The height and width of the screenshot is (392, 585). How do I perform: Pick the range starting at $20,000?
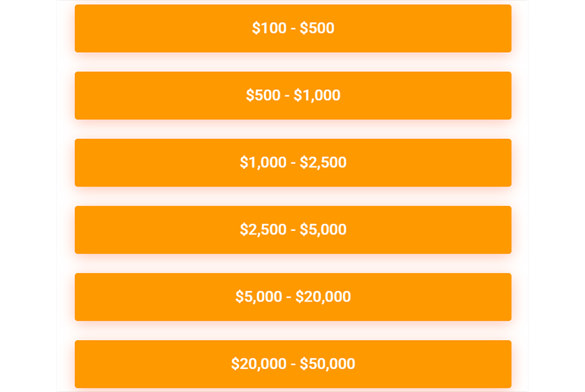coord(292,363)
